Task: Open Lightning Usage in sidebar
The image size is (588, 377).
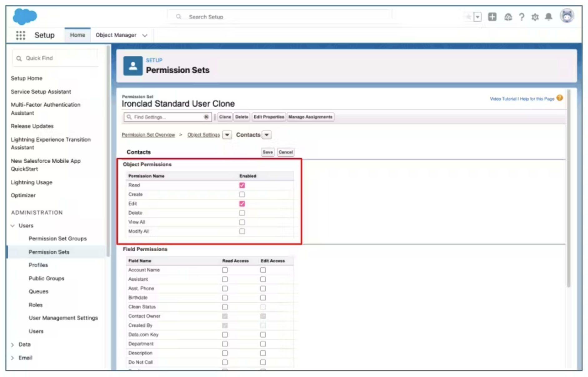Action: click(x=32, y=182)
